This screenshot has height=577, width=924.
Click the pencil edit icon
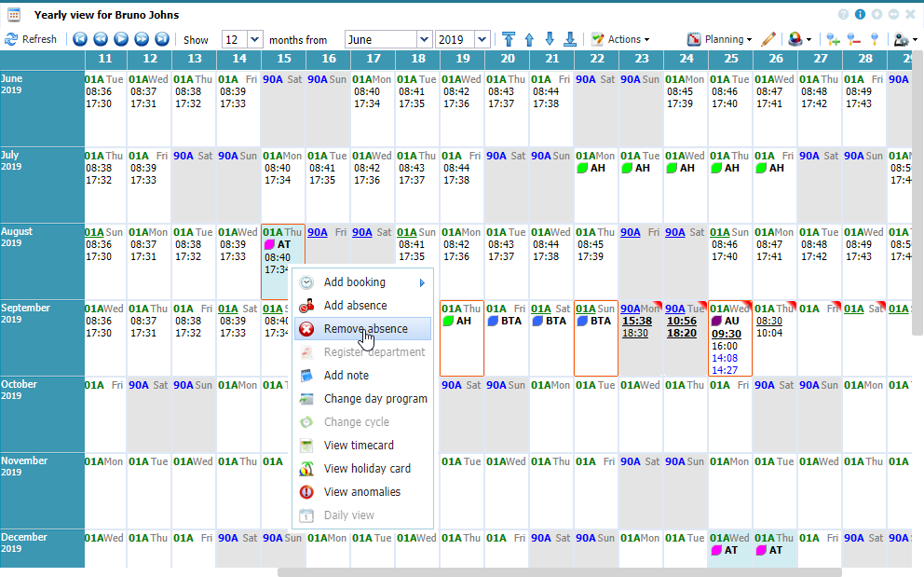coord(768,39)
